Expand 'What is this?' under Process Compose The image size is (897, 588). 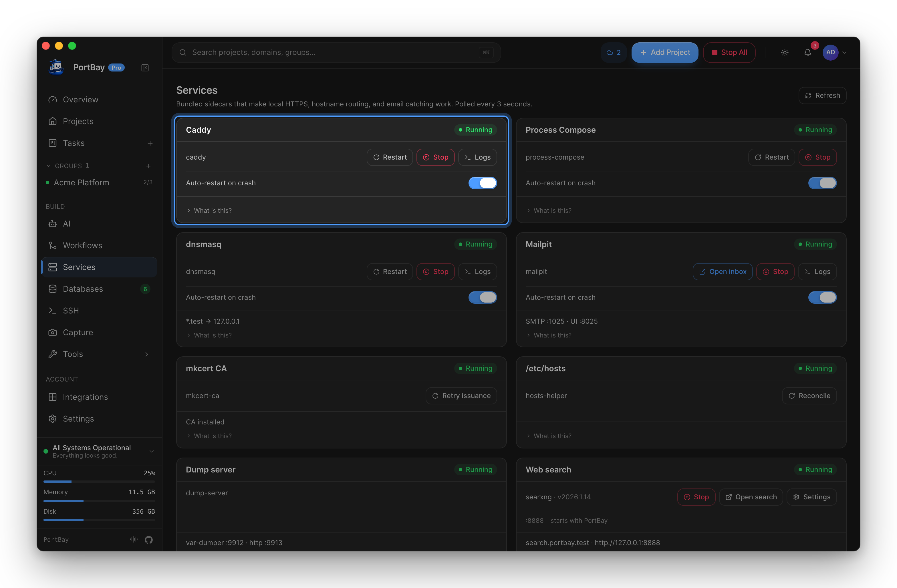tap(549, 211)
